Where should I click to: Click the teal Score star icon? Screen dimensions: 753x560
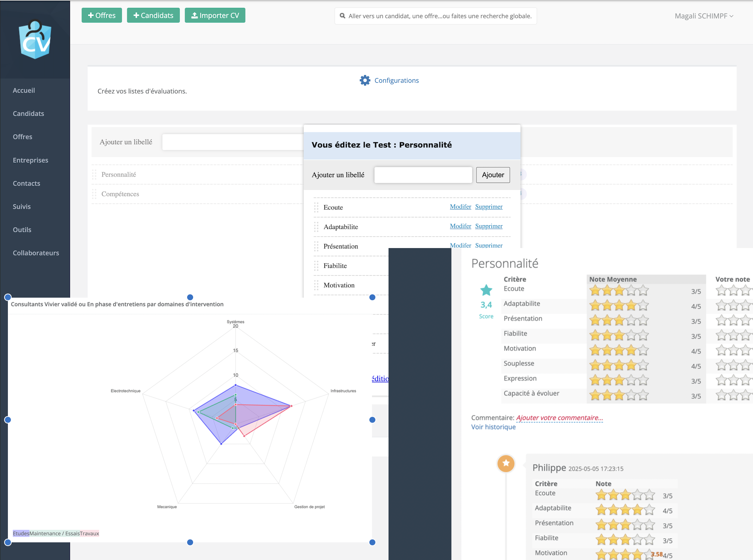pyautogui.click(x=486, y=290)
